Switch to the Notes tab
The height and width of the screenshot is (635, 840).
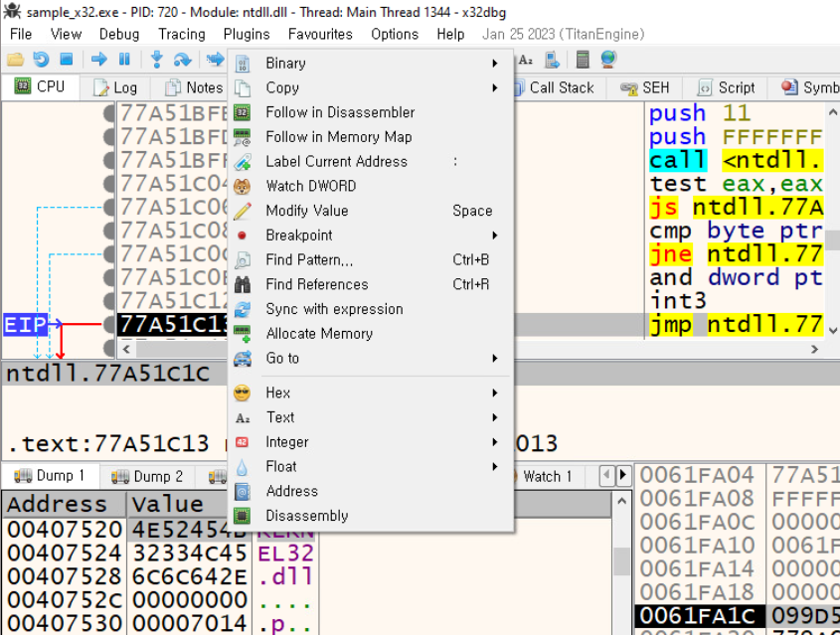pyautogui.click(x=194, y=87)
